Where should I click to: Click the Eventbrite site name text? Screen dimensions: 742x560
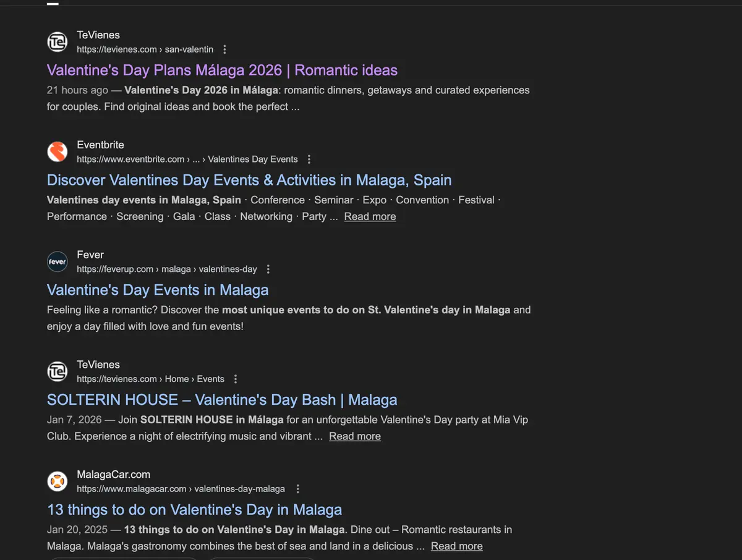pos(100,145)
